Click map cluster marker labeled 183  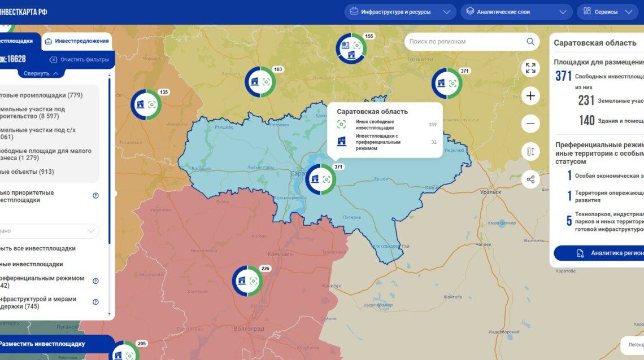tap(260, 82)
